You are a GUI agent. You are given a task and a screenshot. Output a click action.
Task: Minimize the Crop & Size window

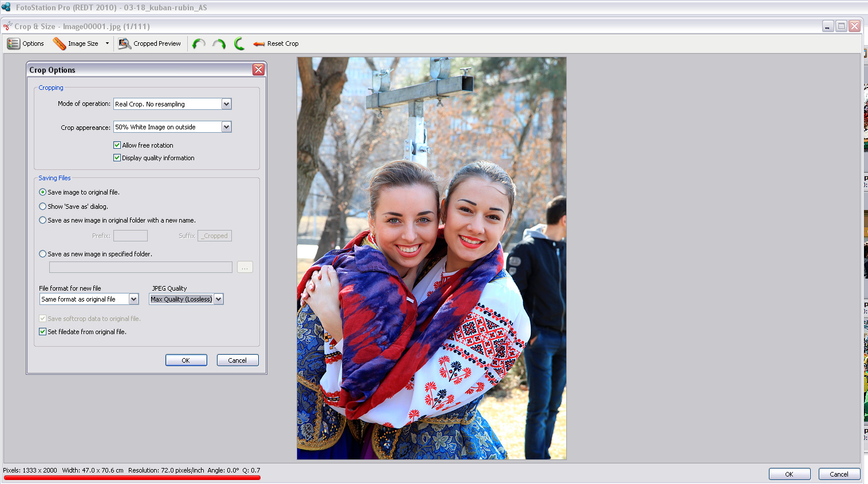[828, 26]
